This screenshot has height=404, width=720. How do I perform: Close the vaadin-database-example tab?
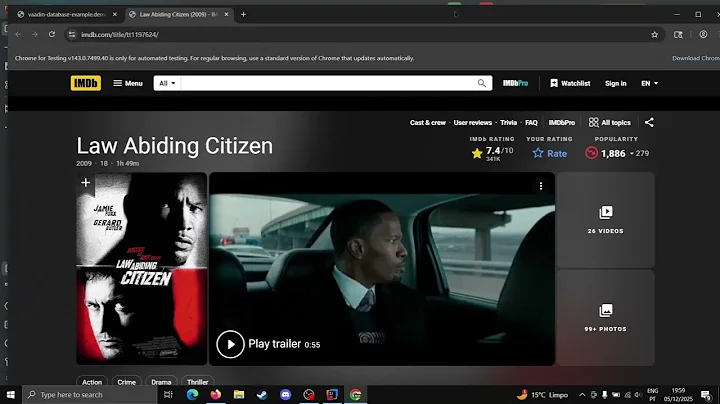coord(115,14)
